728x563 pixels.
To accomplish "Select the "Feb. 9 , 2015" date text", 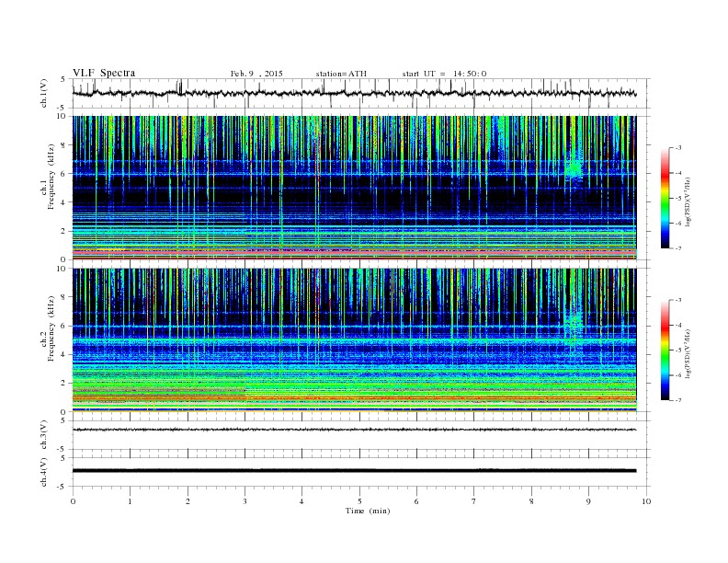I will [256, 74].
